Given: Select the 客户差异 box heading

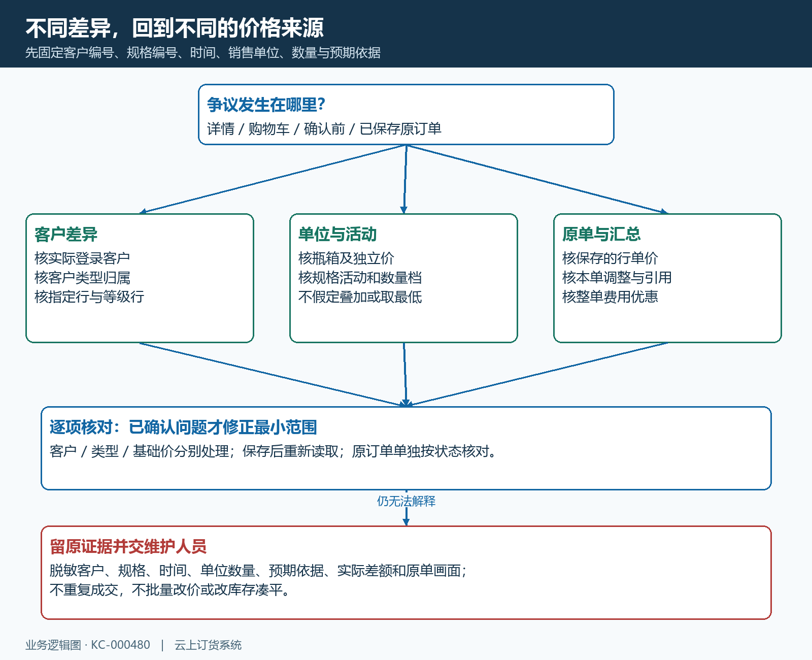Looking at the screenshot, I should point(66,234).
